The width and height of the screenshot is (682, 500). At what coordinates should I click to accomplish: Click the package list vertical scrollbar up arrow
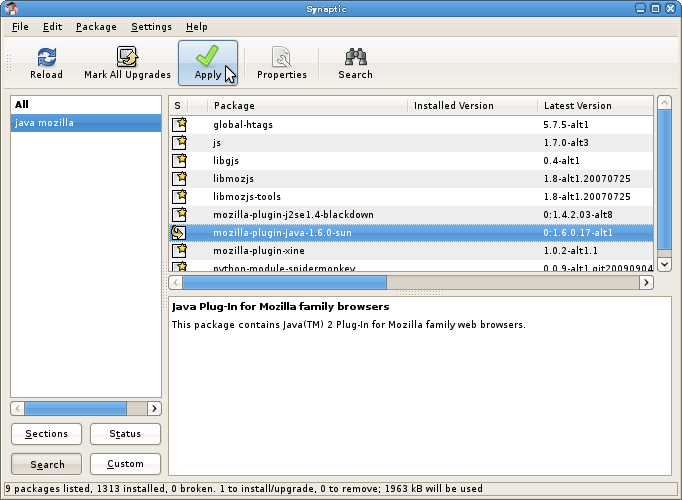(664, 103)
